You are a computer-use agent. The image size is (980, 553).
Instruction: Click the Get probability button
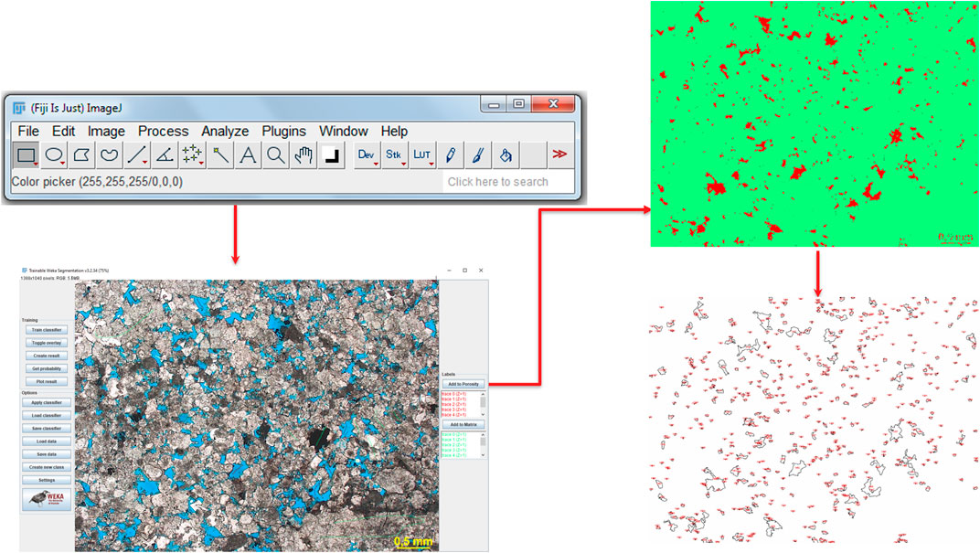coord(47,368)
